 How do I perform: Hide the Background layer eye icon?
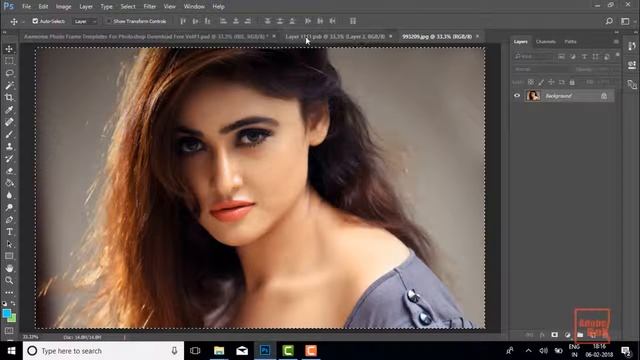tap(517, 96)
